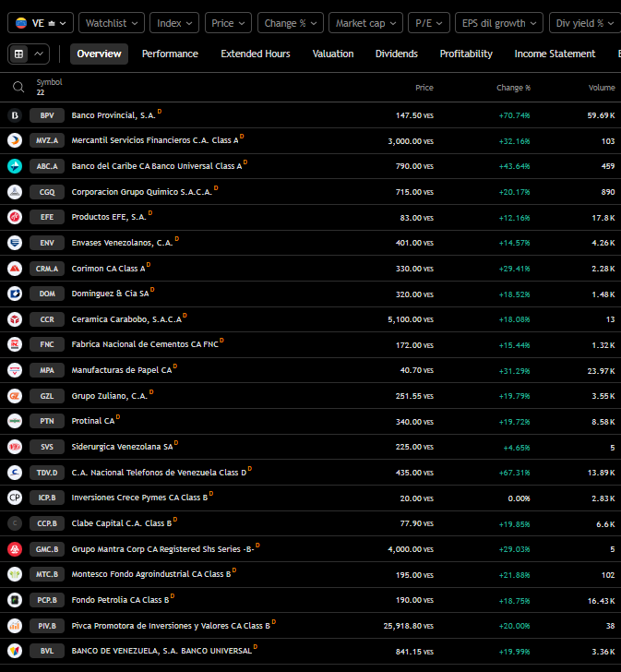
Task: Click the Fabrica Nacional de Cementos logo
Action: coord(15,344)
